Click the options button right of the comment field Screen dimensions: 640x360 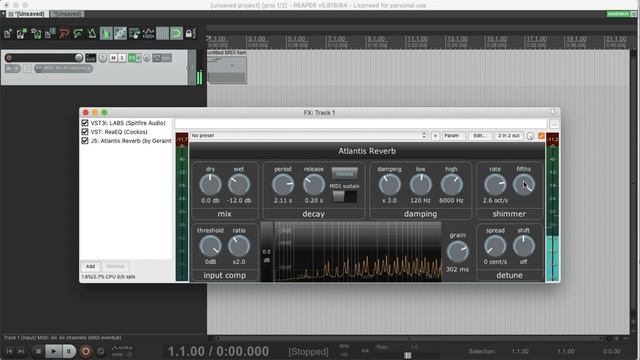point(554,124)
